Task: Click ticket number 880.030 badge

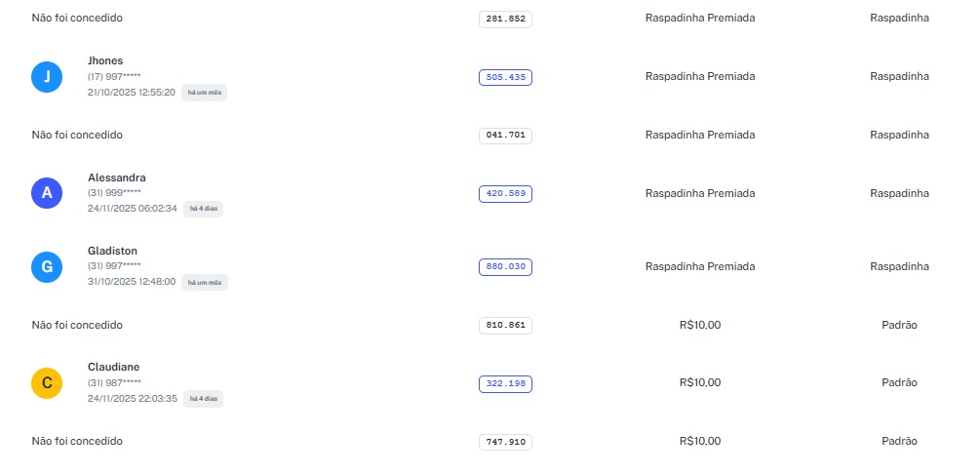Action: pyautogui.click(x=505, y=266)
